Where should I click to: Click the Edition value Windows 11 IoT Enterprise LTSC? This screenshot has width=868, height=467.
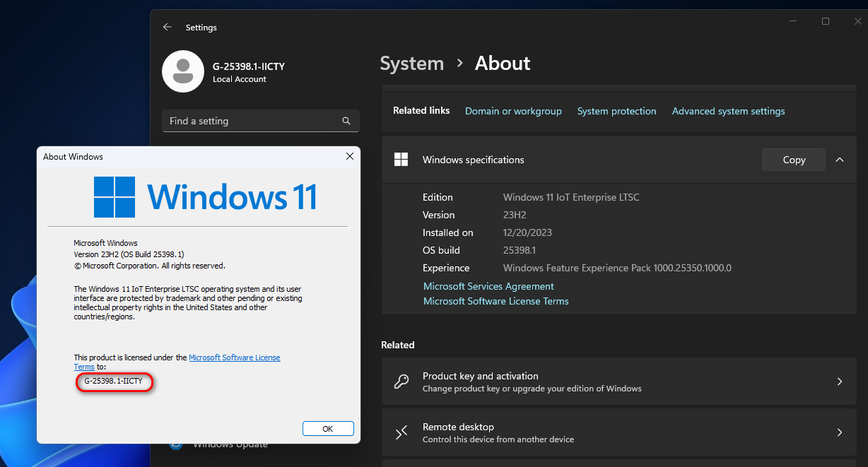[x=571, y=197]
